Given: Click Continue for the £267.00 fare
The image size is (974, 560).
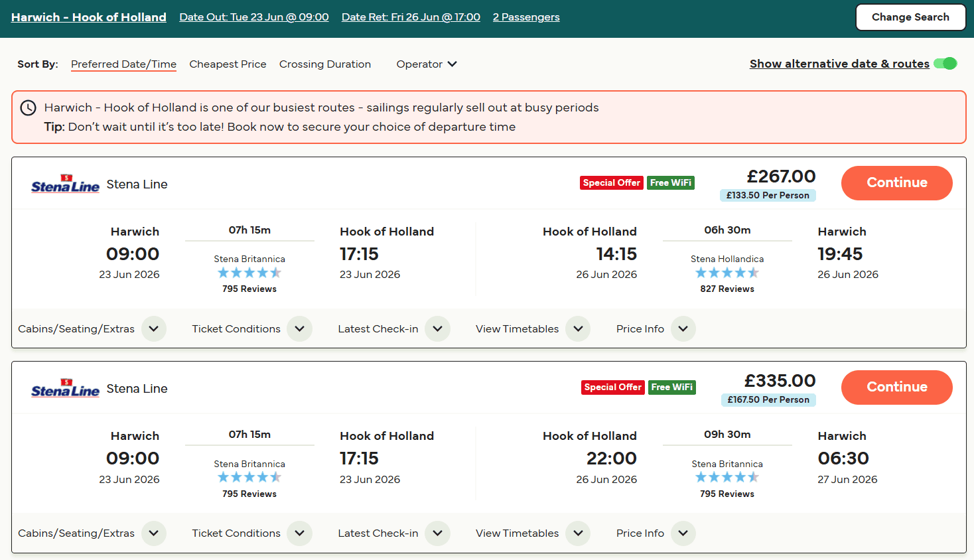Looking at the screenshot, I should click(897, 183).
